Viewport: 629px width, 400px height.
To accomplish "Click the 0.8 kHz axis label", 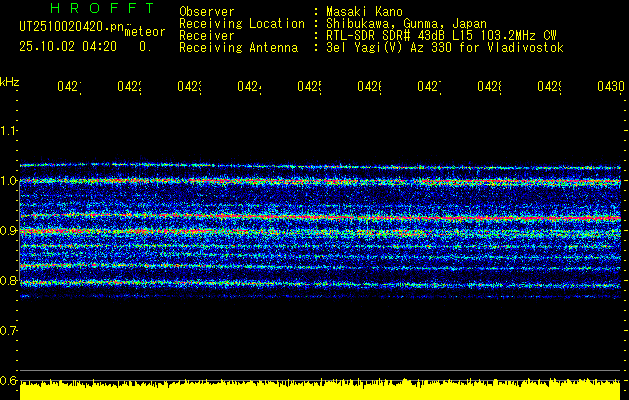I will coord(8,280).
